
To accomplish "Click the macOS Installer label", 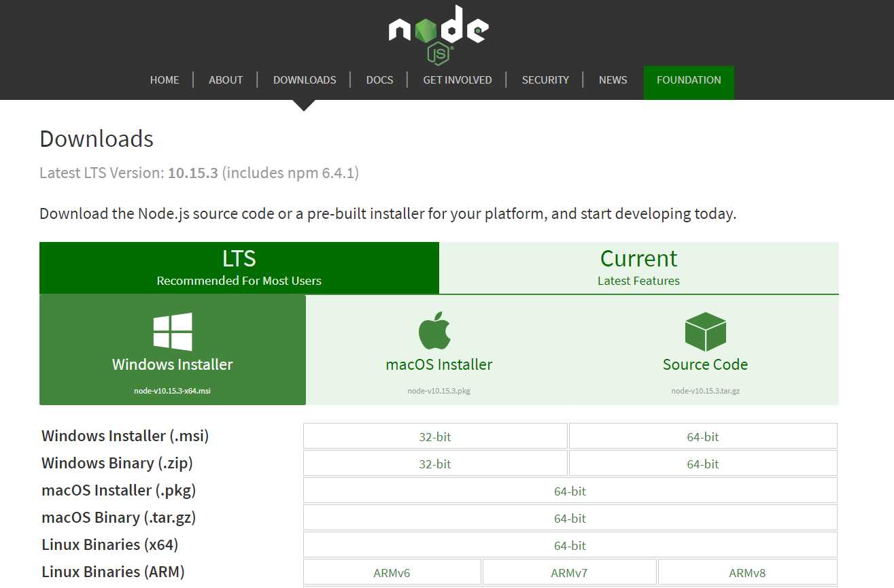I will (439, 364).
